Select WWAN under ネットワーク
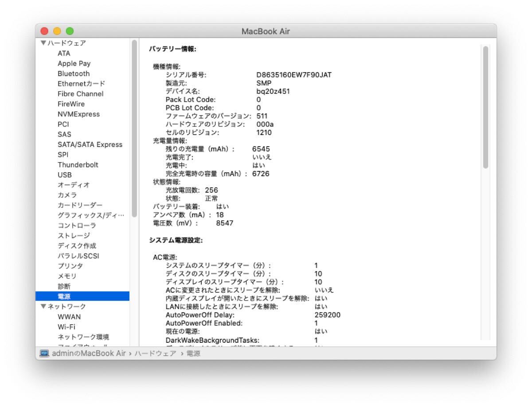The image size is (532, 407). pos(69,317)
